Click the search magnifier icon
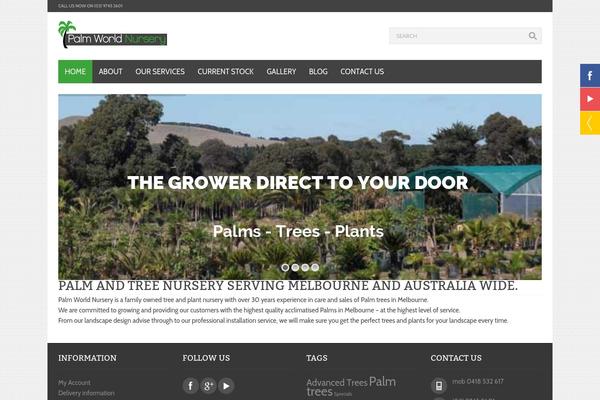This screenshot has width=600, height=400. point(532,36)
